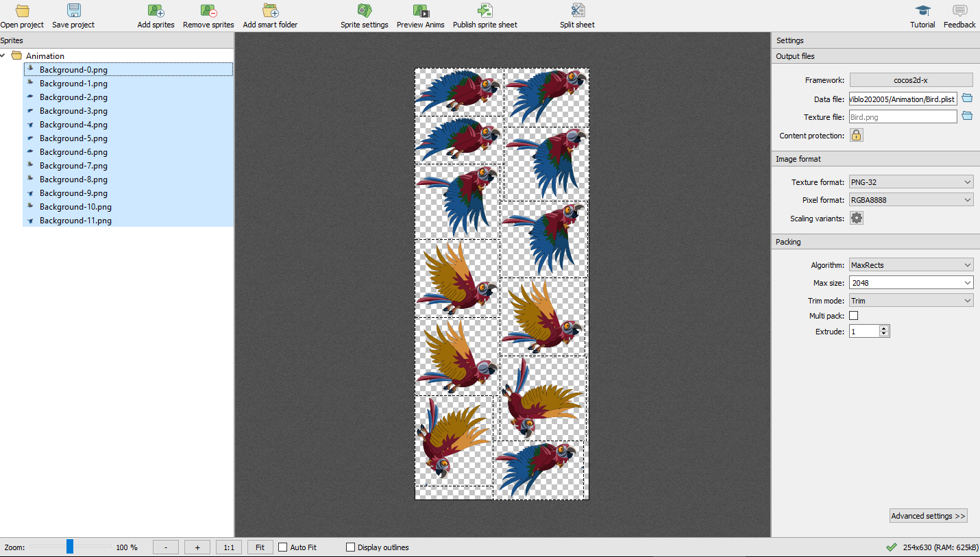The image size is (980, 557).
Task: Toggle Display outlines checkbox
Action: [x=351, y=547]
